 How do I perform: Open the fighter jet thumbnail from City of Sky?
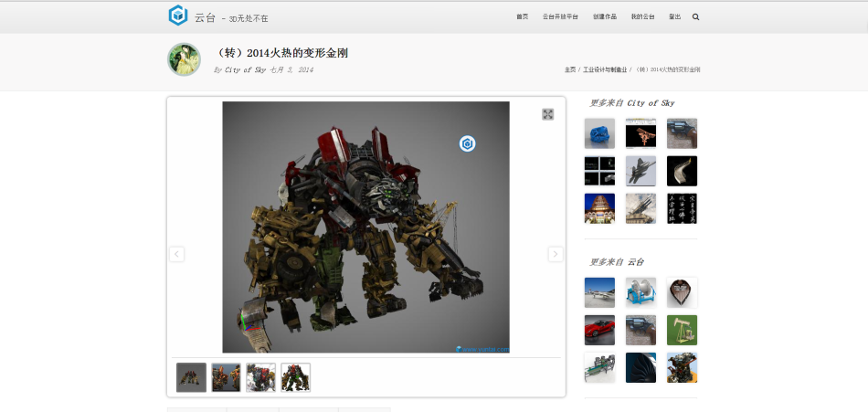click(x=640, y=171)
